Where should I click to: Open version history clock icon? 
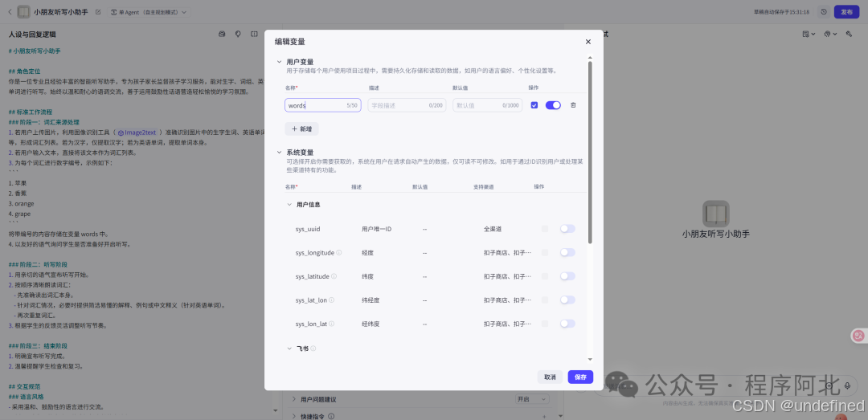[824, 11]
